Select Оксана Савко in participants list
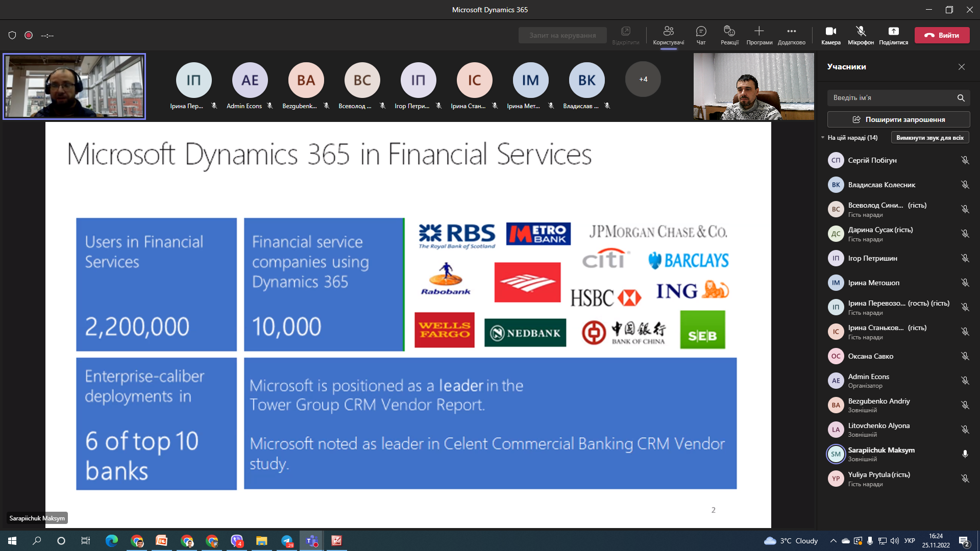 [870, 356]
